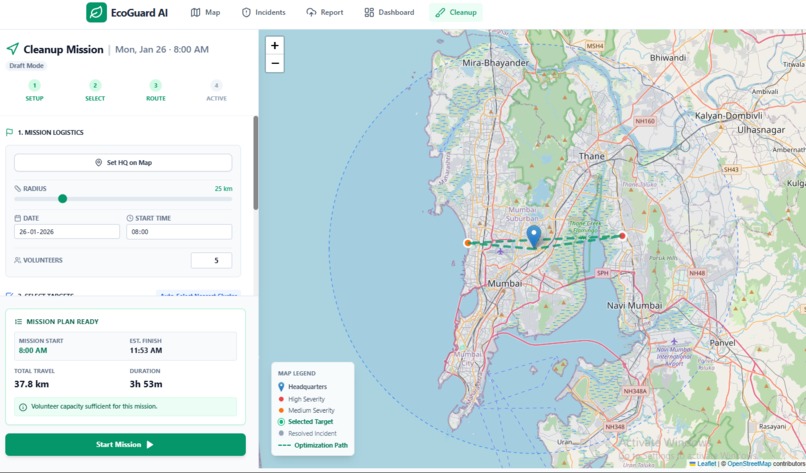
Task: Go to step 3 Route
Action: [156, 90]
